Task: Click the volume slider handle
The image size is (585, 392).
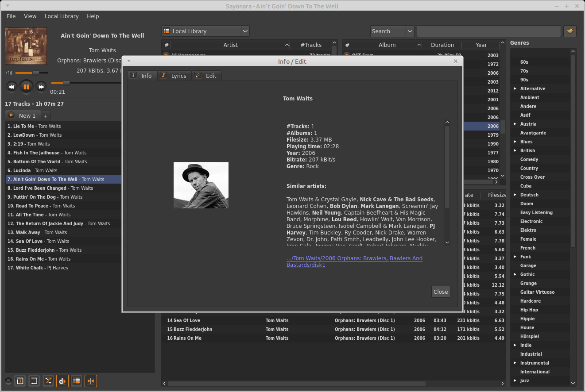Action: [36, 73]
